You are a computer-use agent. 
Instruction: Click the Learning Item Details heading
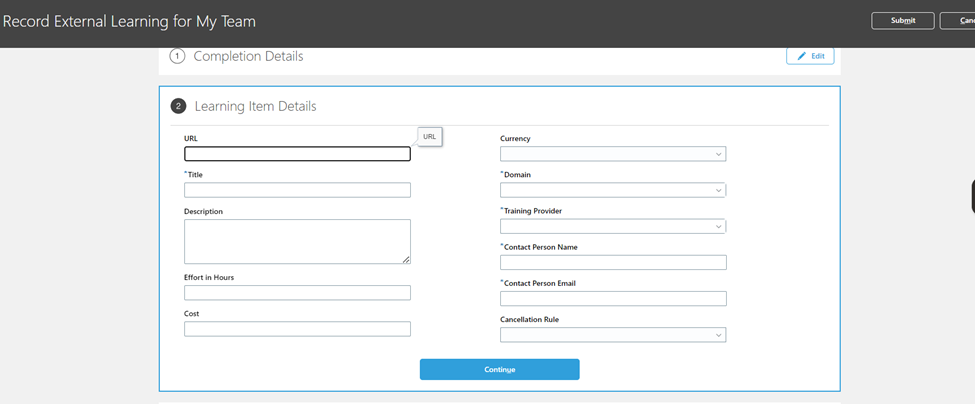pos(256,106)
